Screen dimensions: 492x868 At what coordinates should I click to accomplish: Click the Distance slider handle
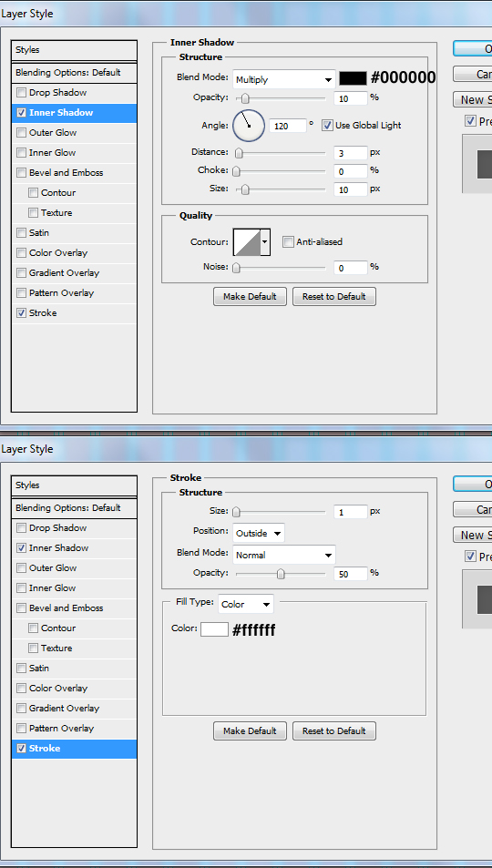coord(239,153)
